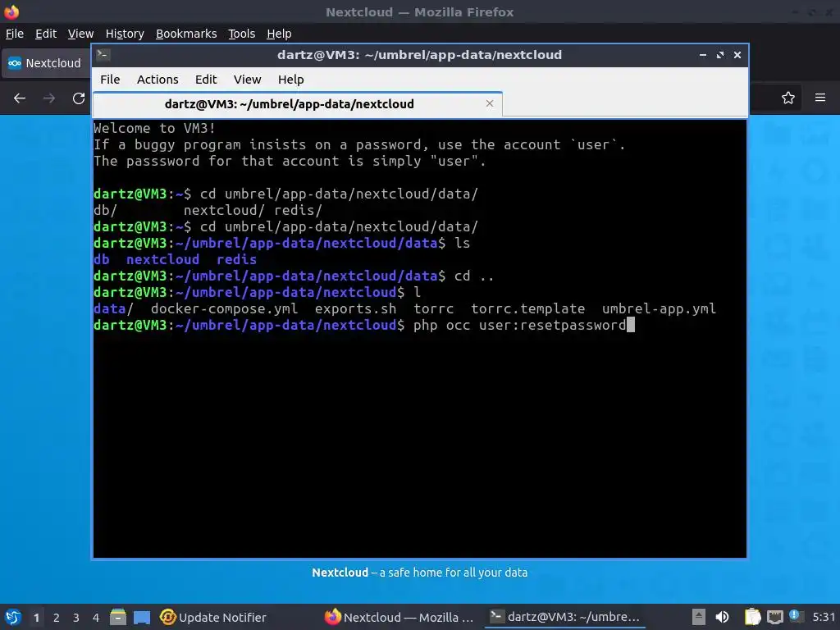Open the terminal Help menu
This screenshot has width=840, height=630.
pyautogui.click(x=291, y=80)
